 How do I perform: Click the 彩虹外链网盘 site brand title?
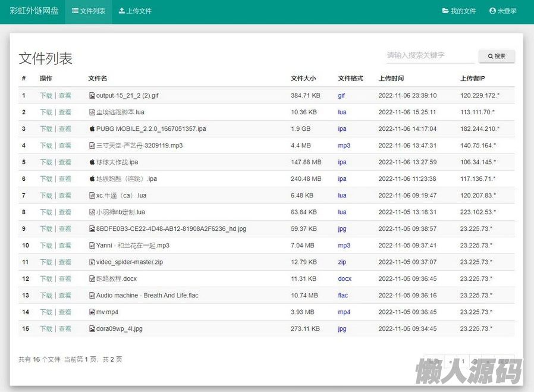click(x=34, y=11)
